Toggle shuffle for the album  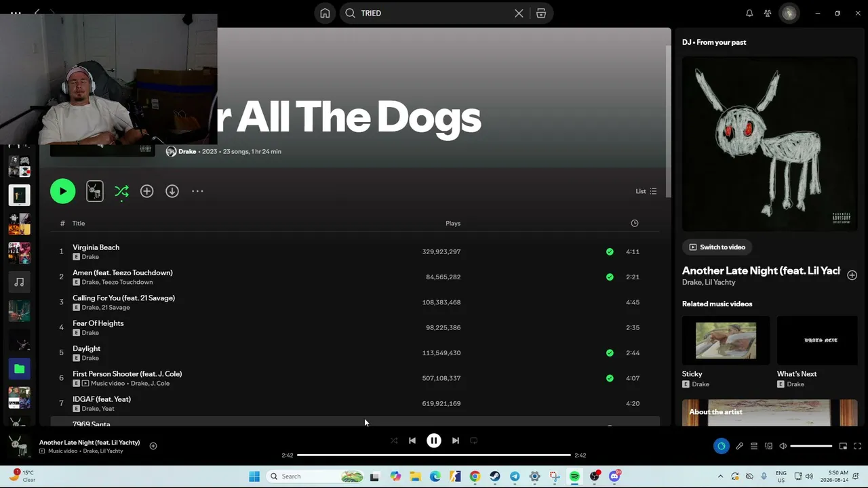121,192
